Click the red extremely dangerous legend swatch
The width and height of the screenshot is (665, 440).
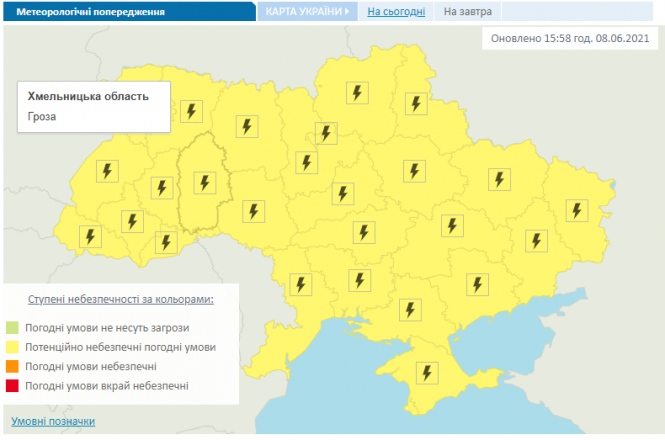tap(12, 386)
